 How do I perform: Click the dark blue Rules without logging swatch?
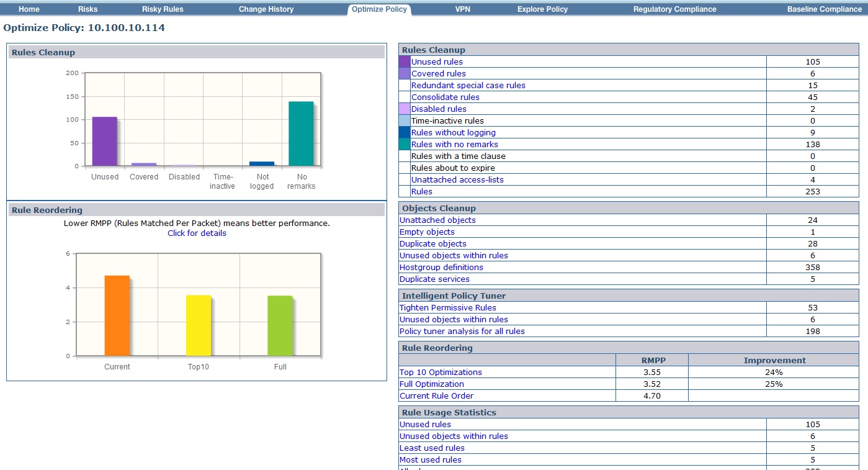pyautogui.click(x=405, y=132)
